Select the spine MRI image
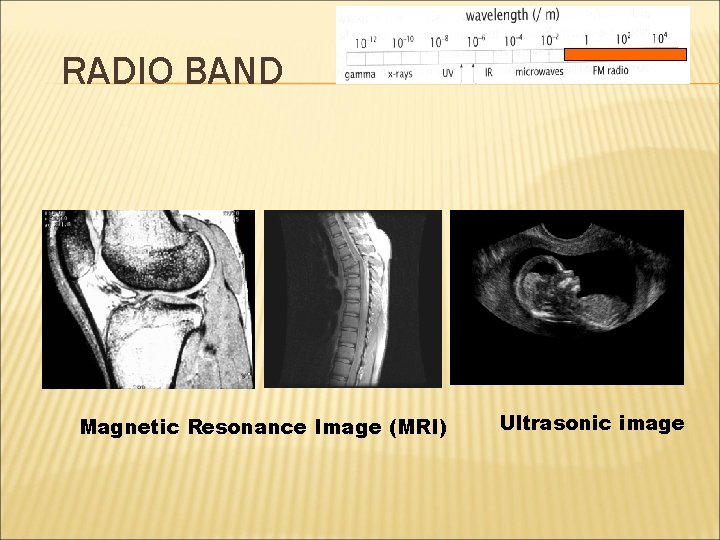Image resolution: width=720 pixels, height=540 pixels. [x=353, y=299]
